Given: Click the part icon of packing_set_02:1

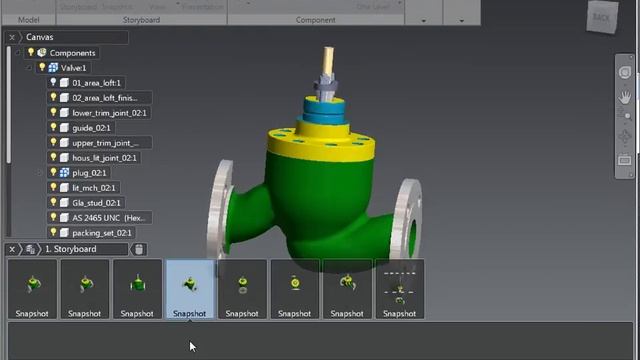Looking at the screenshot, I should (64, 233).
